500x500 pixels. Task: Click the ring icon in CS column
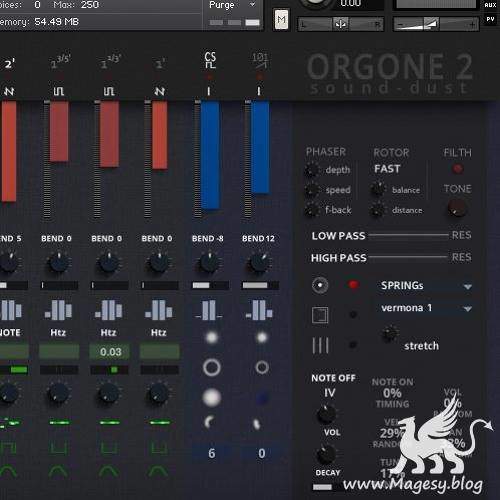[212, 367]
